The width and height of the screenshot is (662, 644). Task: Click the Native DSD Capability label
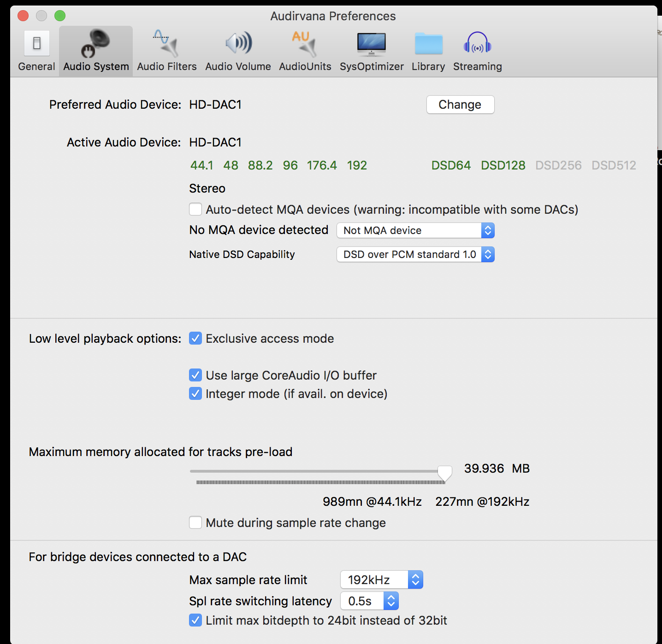tap(242, 254)
